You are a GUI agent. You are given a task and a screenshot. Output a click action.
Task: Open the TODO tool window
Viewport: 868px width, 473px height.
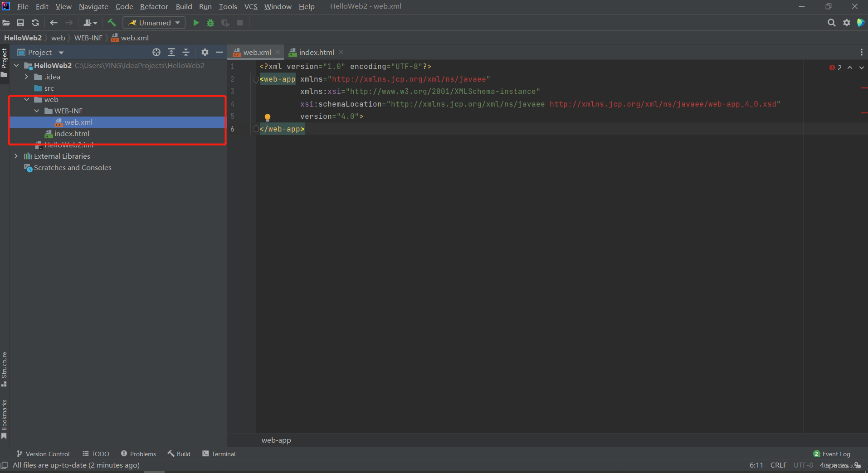pyautogui.click(x=96, y=453)
